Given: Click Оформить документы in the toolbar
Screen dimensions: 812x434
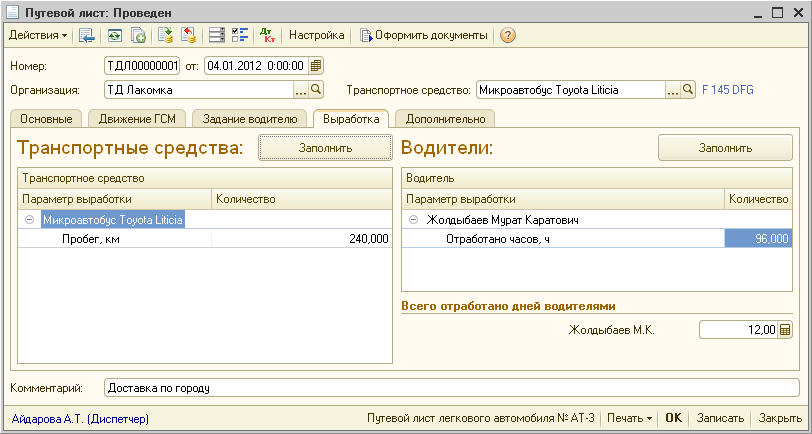Looking at the screenshot, I should pos(424,36).
